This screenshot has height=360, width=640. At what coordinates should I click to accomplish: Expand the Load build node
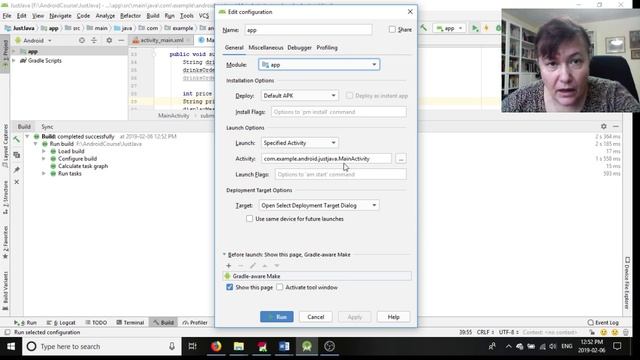[x=44, y=151]
